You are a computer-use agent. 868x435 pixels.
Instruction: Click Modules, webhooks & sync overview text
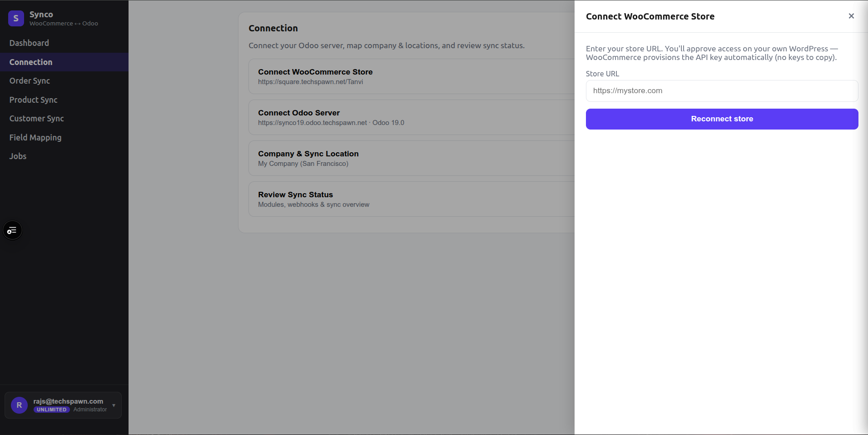click(313, 205)
